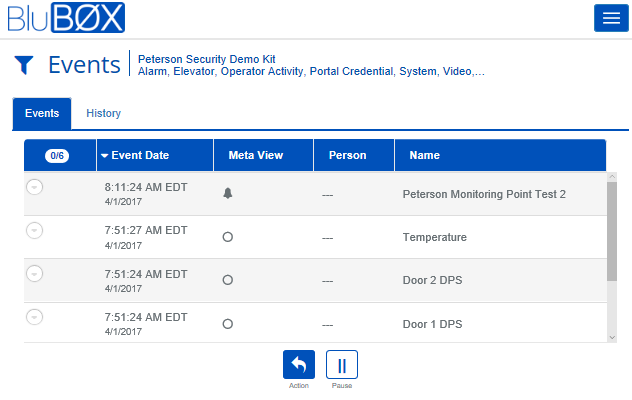Expand row options for 8:11:24 AM event

(35, 187)
